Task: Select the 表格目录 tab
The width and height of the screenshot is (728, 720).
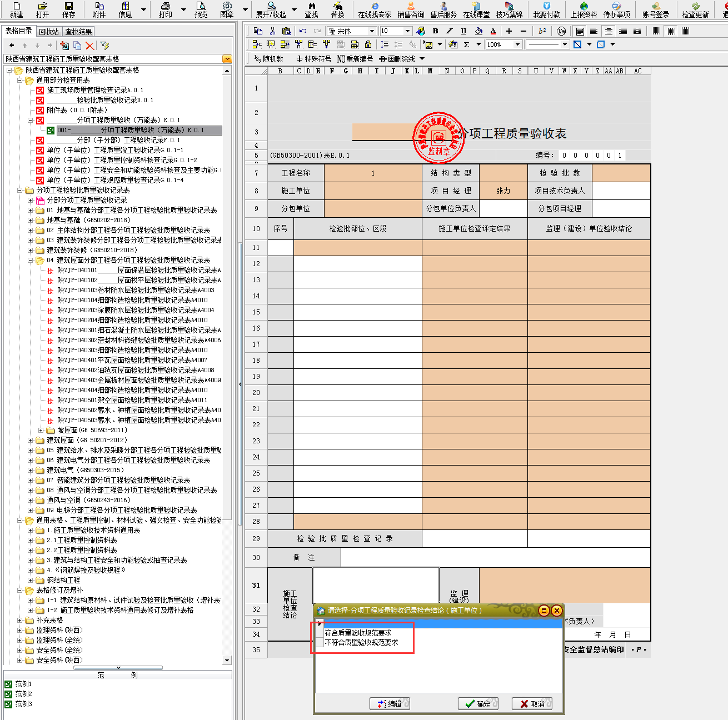Action: tap(18, 31)
